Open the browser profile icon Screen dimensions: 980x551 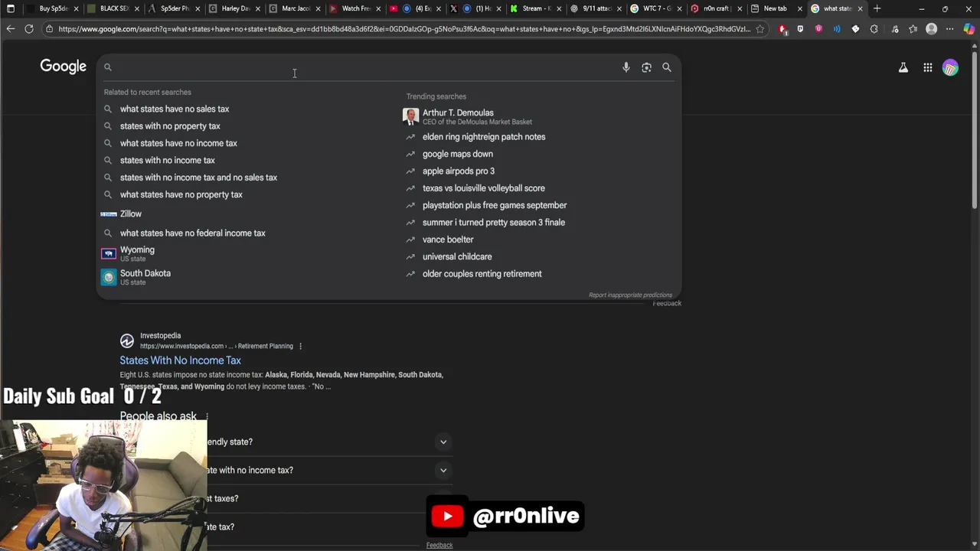[x=932, y=29]
